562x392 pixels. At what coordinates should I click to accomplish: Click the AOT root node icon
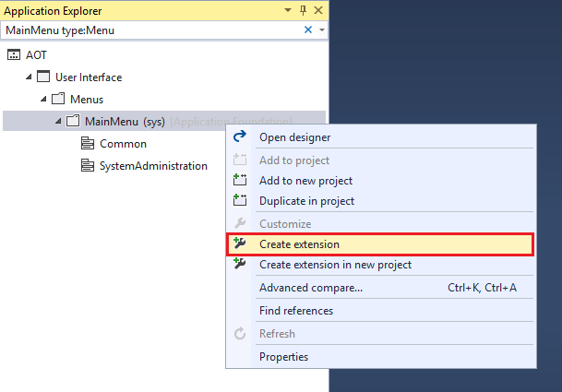13,55
